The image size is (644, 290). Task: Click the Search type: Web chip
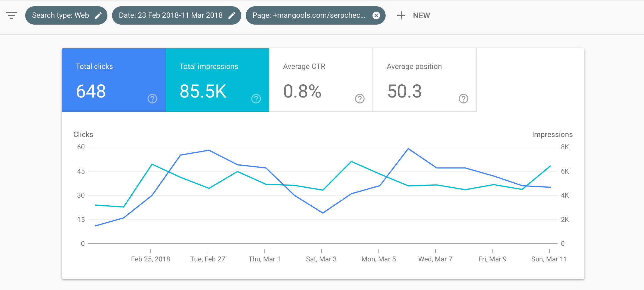(66, 15)
